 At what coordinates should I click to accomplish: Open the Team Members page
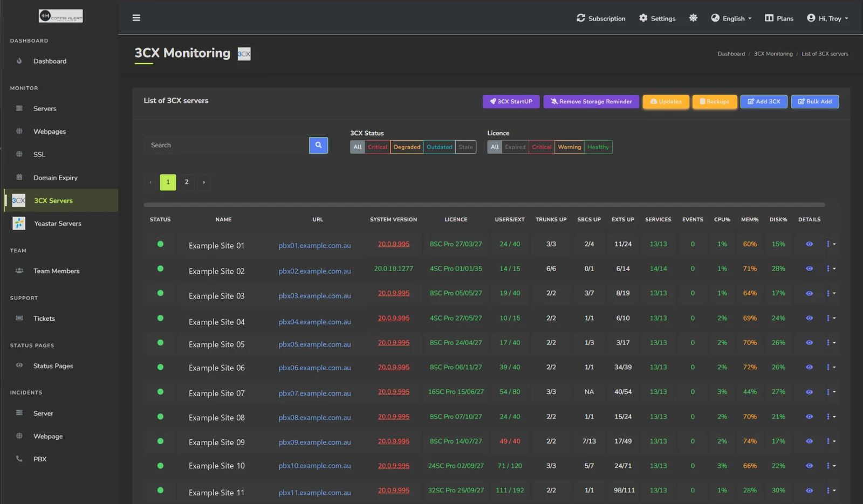[x=56, y=271]
